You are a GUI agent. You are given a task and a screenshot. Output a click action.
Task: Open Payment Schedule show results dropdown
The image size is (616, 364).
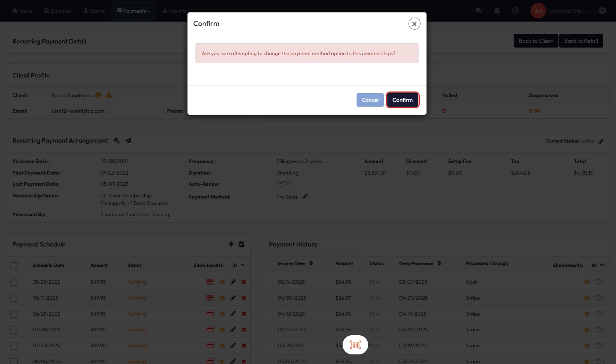point(238,265)
